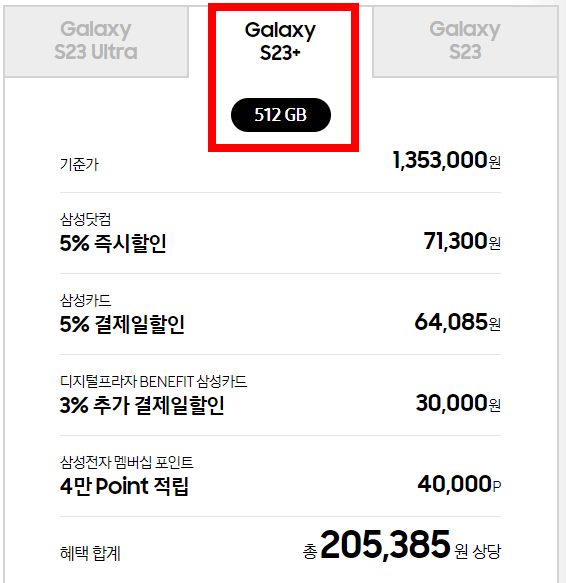566x583 pixels.
Task: Select the 71,300원 discount amount
Action: (x=462, y=241)
